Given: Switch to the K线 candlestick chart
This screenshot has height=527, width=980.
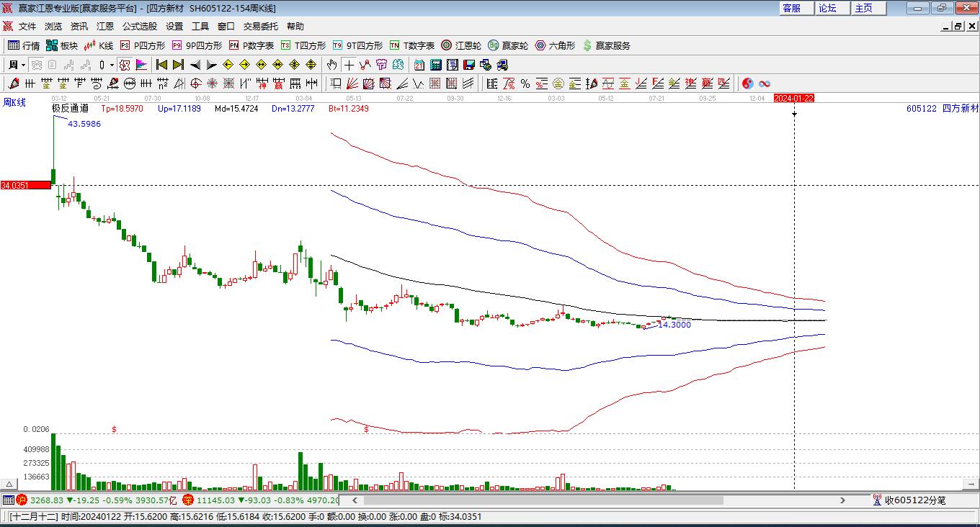Looking at the screenshot, I should coord(98,45).
